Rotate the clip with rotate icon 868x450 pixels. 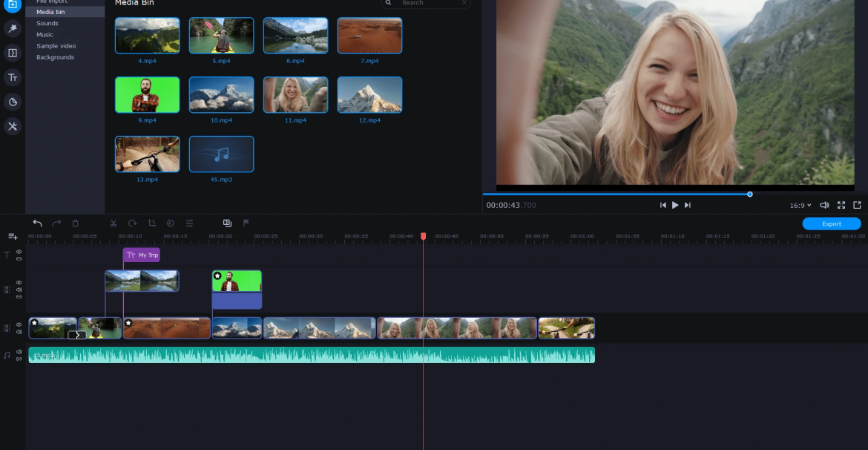(x=132, y=224)
